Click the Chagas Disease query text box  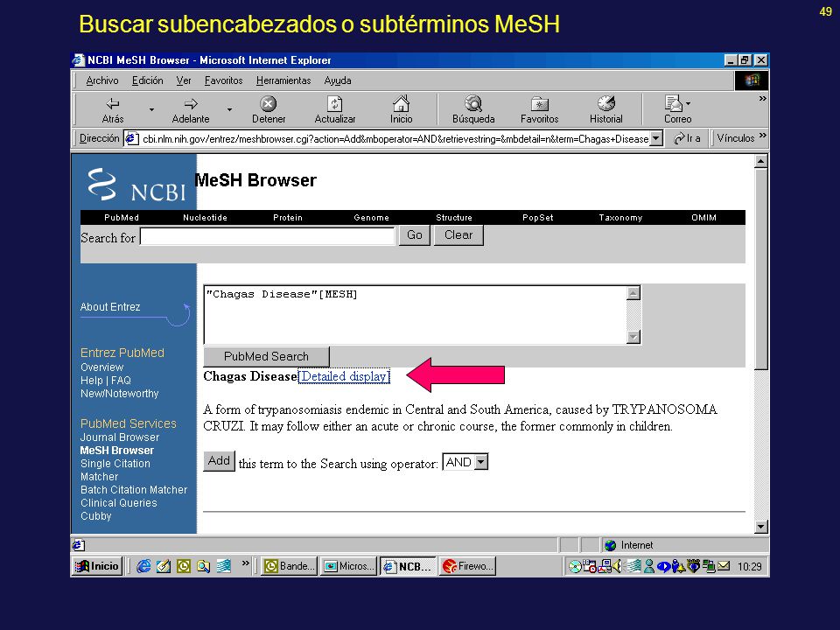(x=415, y=314)
